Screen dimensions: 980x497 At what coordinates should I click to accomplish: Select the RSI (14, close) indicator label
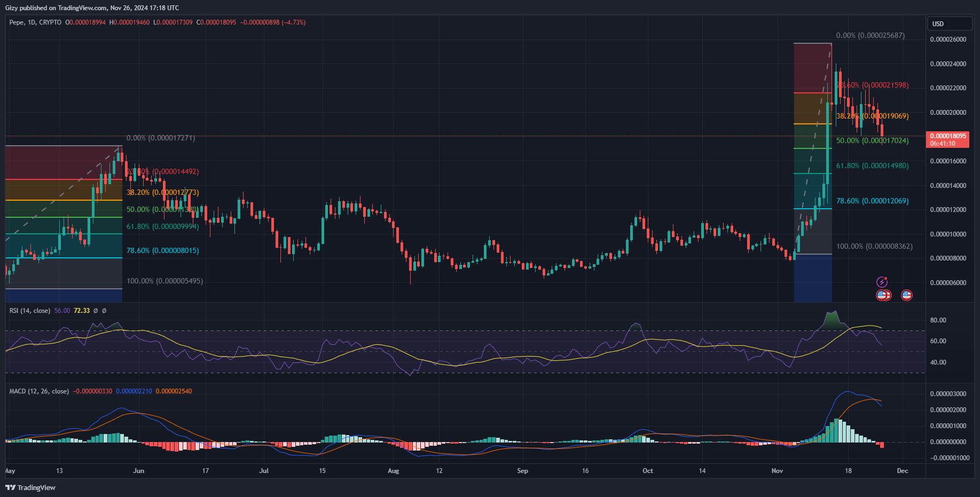coord(30,311)
